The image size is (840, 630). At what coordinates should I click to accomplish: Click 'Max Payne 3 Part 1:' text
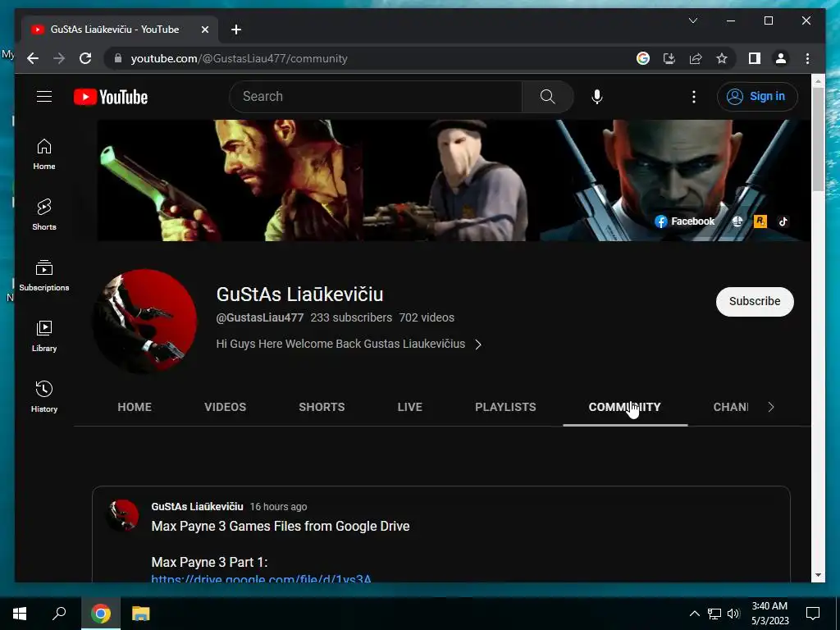tap(209, 562)
